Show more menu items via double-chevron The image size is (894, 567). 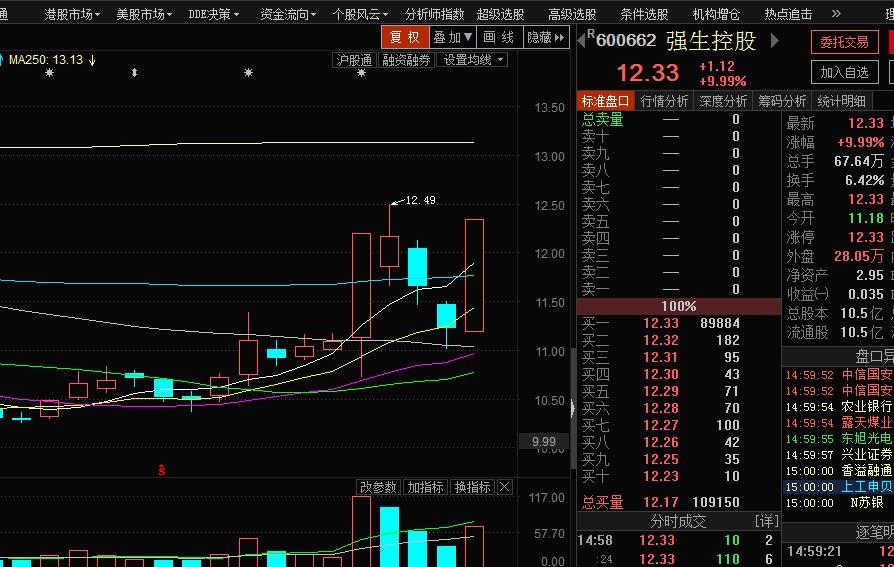836,13
